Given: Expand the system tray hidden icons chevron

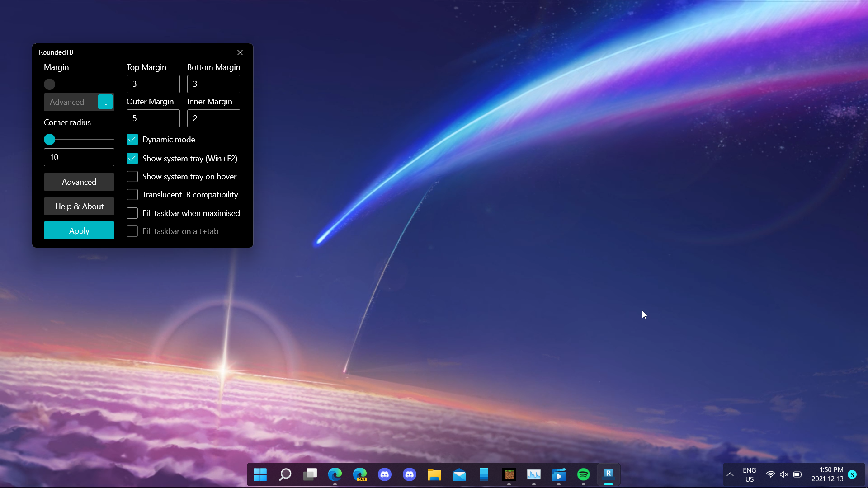Looking at the screenshot, I should (730, 474).
